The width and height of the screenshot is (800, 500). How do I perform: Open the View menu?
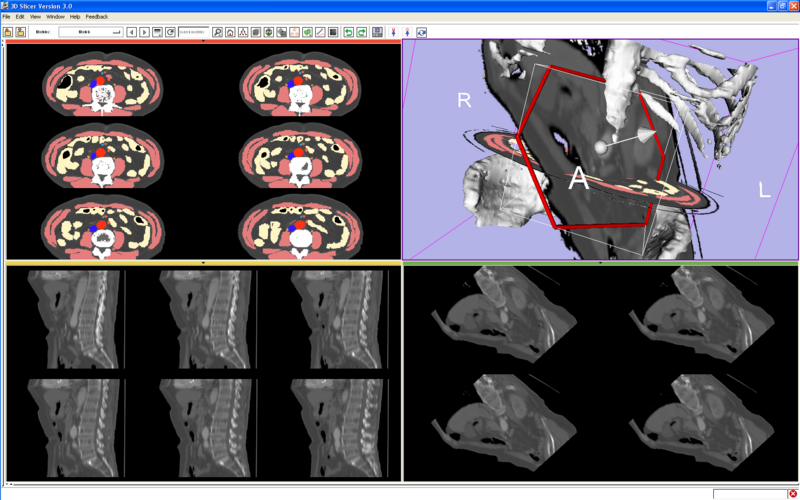(35, 17)
